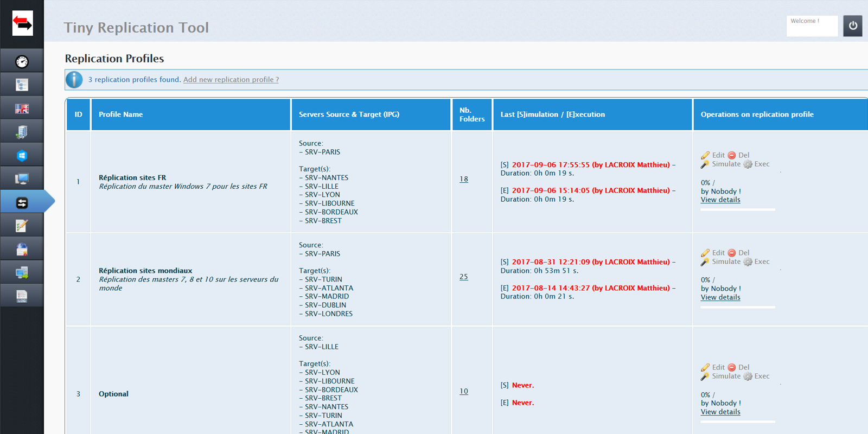Image resolution: width=868 pixels, height=434 pixels.
Task: Click the SRV-LILLE source in profile 3
Action: (322, 347)
